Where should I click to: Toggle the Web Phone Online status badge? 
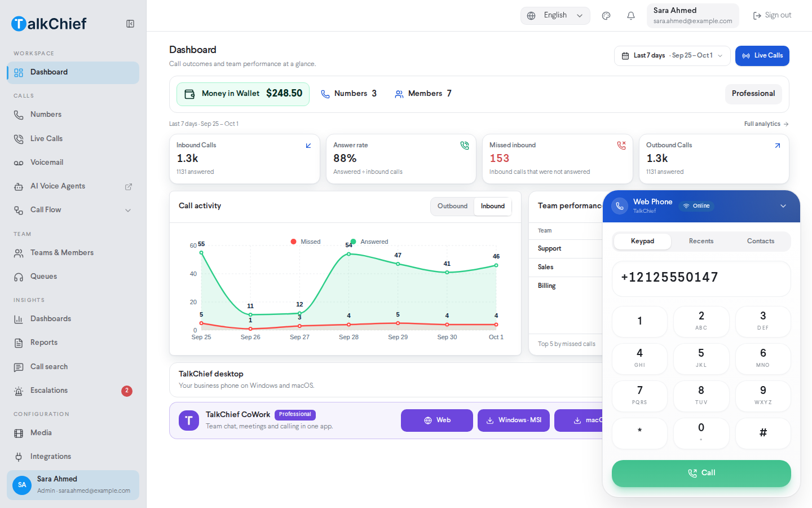pyautogui.click(x=696, y=206)
